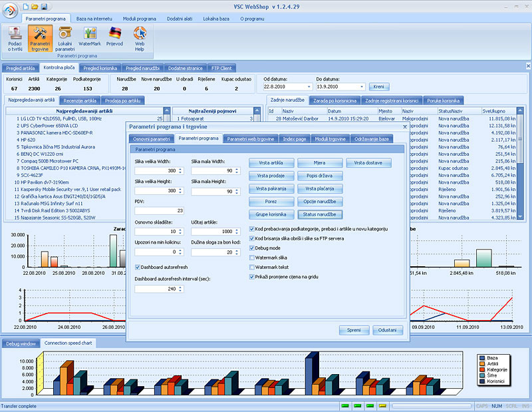Switch to Debug window tab

point(21,343)
